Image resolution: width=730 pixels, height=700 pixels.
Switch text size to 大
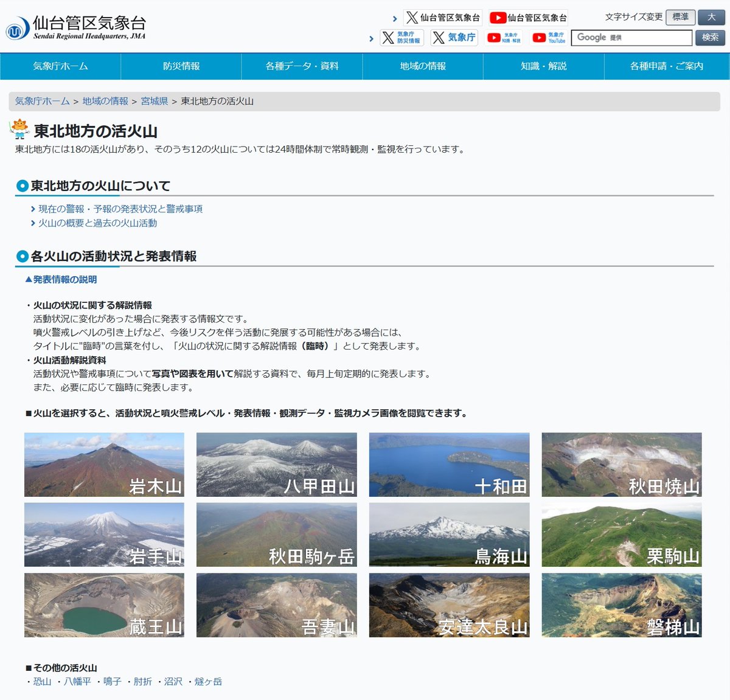click(x=711, y=18)
